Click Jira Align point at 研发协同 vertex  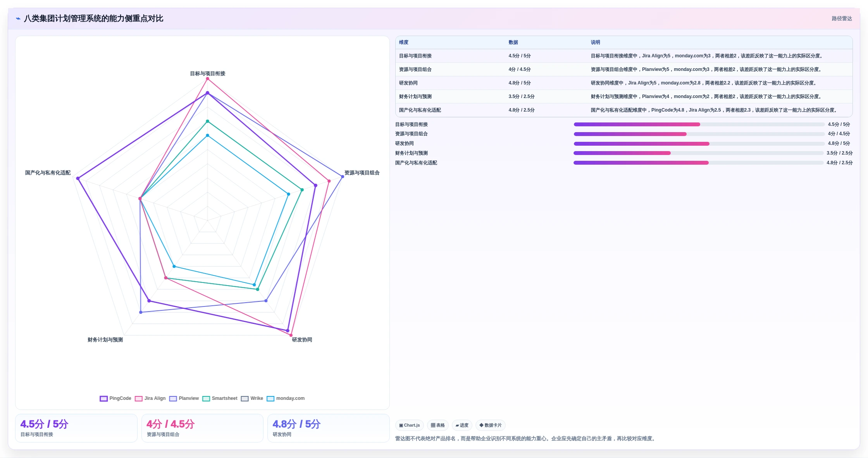pos(291,335)
